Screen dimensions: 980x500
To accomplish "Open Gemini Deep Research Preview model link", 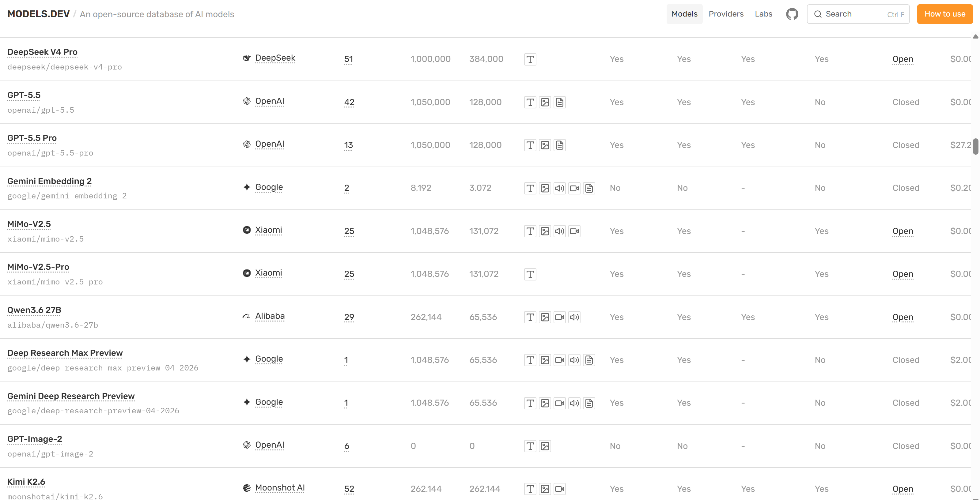I will click(x=71, y=396).
